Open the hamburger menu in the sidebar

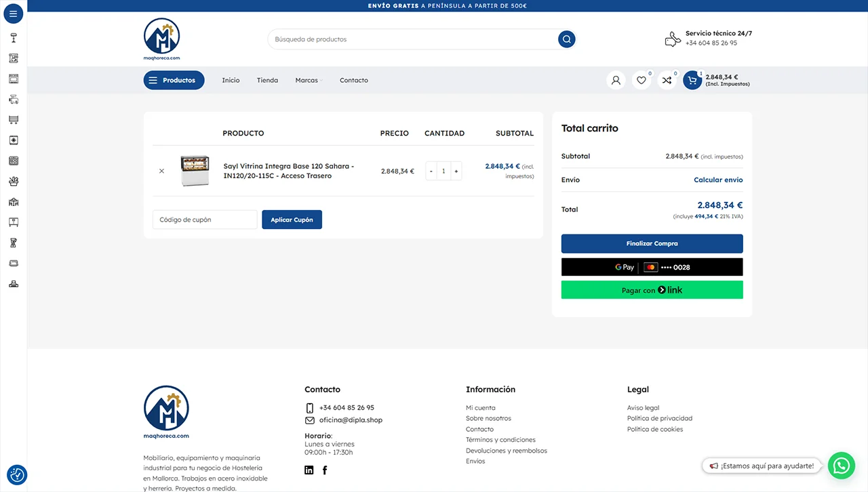[x=13, y=14]
